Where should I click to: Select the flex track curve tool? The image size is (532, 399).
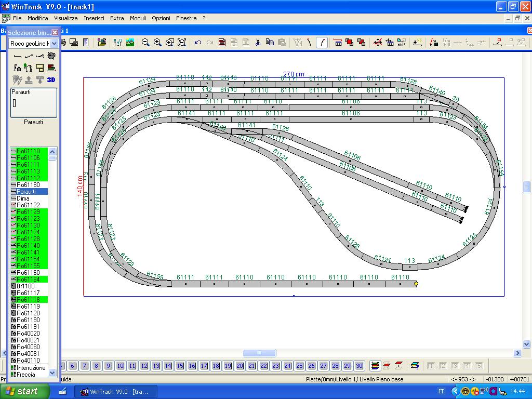click(x=322, y=43)
